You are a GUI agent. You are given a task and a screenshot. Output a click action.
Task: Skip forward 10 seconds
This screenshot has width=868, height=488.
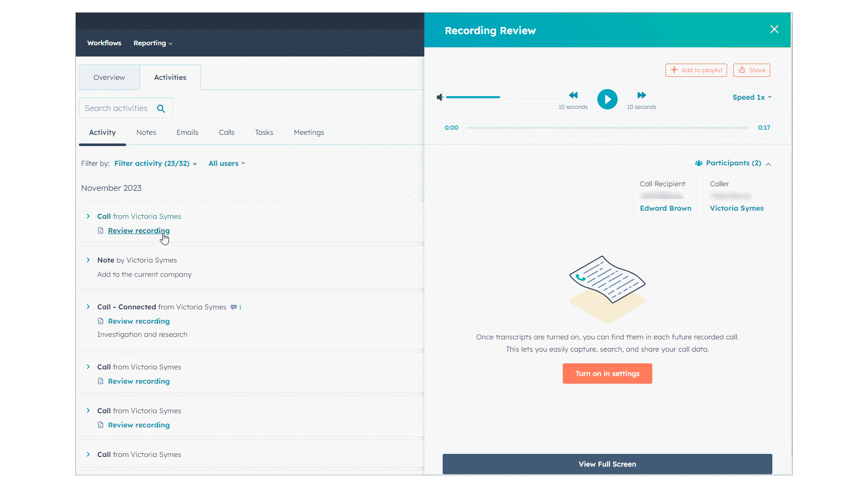pos(641,95)
